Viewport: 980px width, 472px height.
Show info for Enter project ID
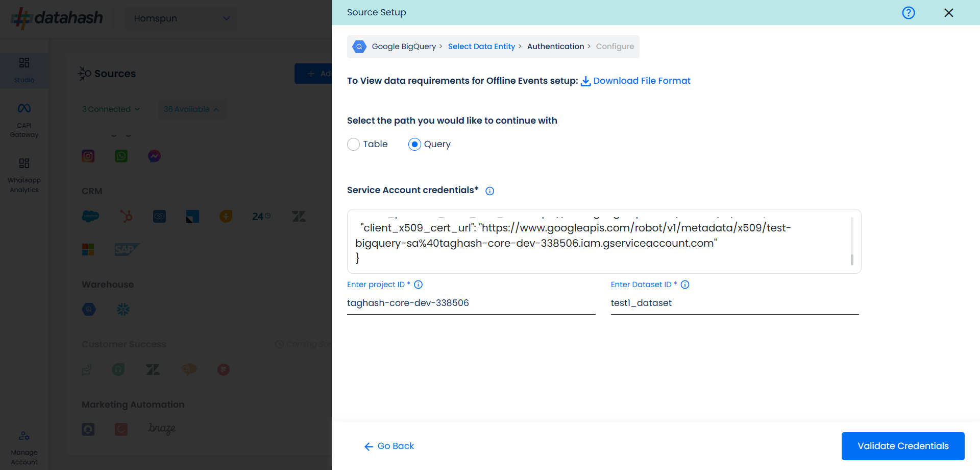pyautogui.click(x=418, y=285)
